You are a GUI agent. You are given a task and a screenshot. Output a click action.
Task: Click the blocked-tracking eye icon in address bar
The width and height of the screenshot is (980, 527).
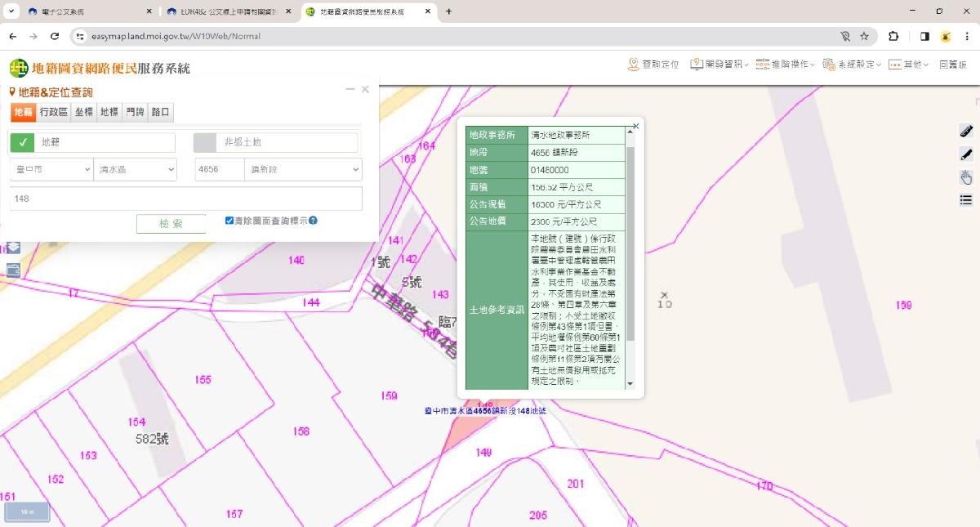(845, 36)
